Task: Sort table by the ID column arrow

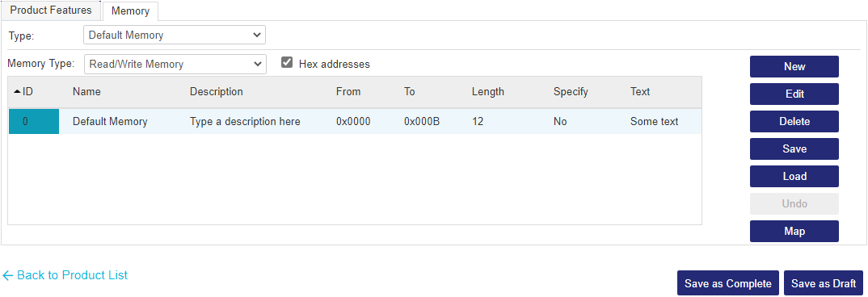Action: (x=18, y=92)
